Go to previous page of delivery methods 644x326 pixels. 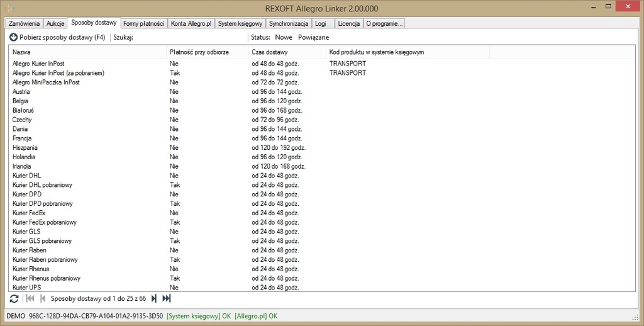(x=42, y=299)
